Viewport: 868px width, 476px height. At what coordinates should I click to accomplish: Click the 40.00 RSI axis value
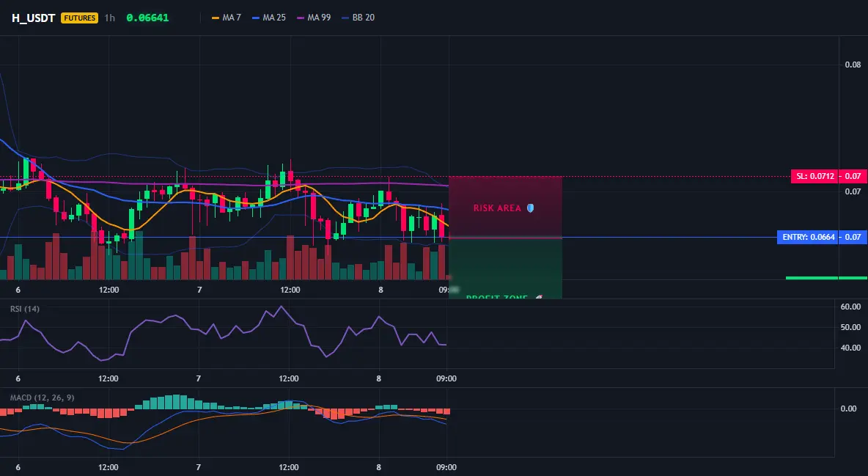pos(851,348)
